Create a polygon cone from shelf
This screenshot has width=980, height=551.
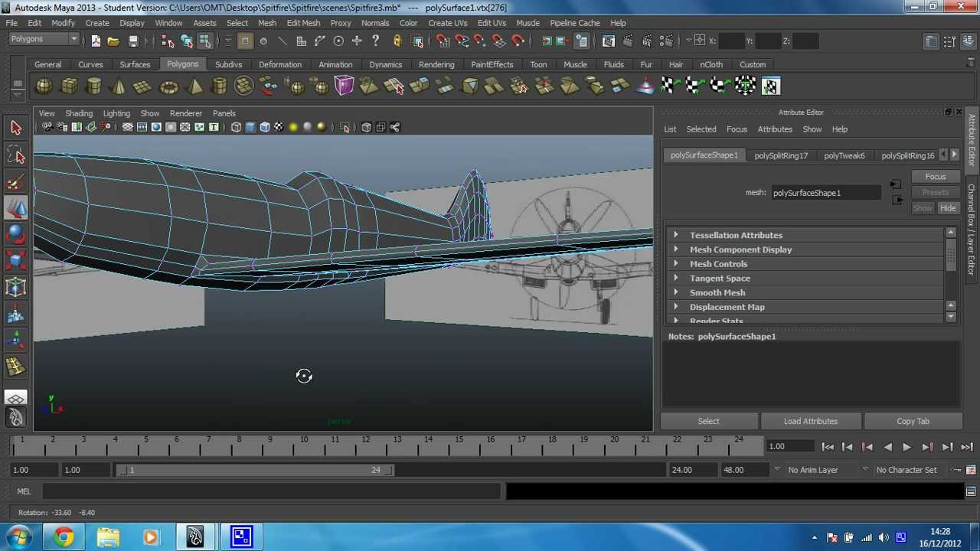click(x=118, y=86)
